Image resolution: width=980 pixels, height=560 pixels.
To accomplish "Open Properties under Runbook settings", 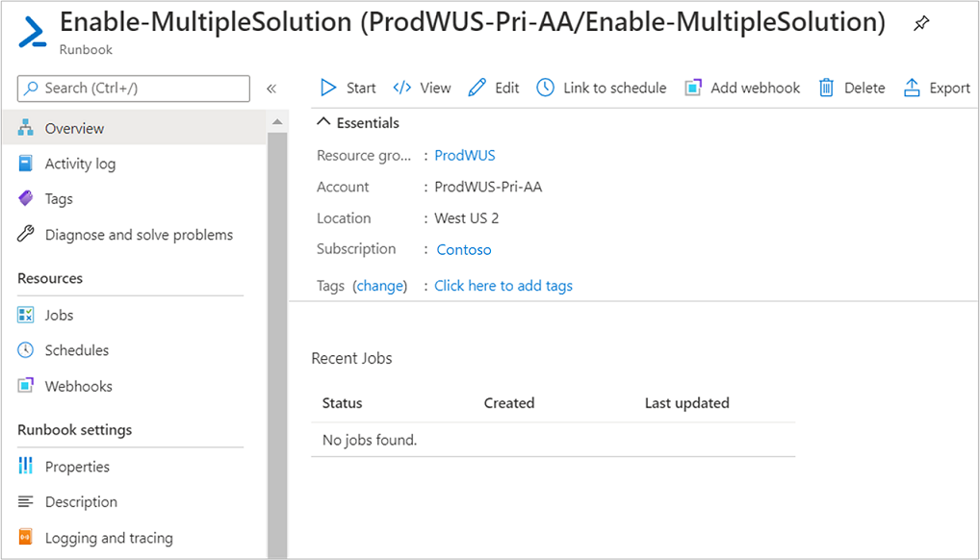I will pos(76,467).
